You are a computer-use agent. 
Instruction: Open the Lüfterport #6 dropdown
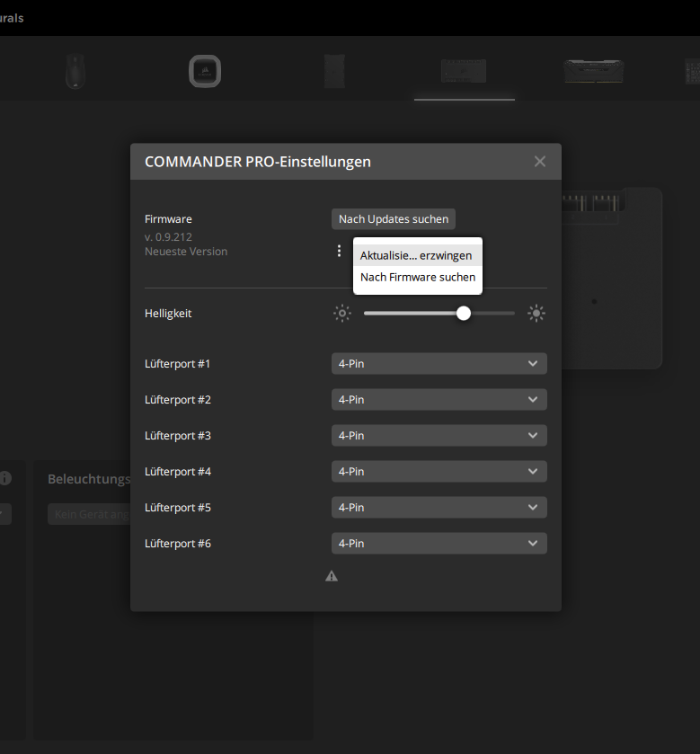tap(439, 544)
